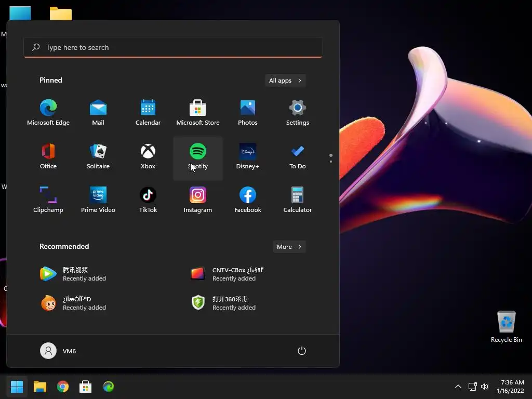Launch Google Chrome from the taskbar
This screenshot has height=399, width=532.
tap(63, 387)
